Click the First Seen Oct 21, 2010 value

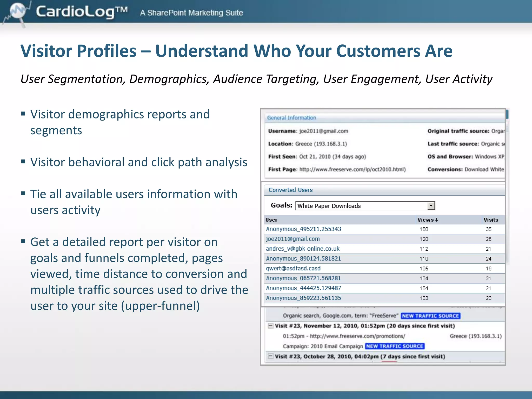point(332,157)
